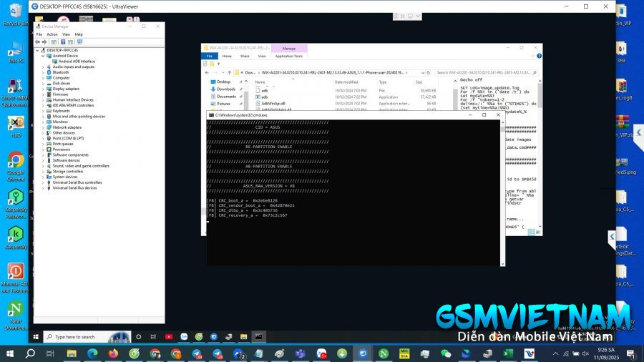Select Neat Download desktop icon
Viewport: 644px width, 362px height.
[x=16, y=315]
